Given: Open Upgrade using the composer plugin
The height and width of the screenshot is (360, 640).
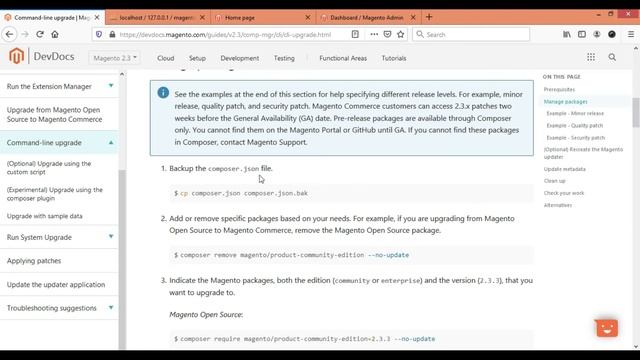Looking at the screenshot, I should click(x=55, y=194).
